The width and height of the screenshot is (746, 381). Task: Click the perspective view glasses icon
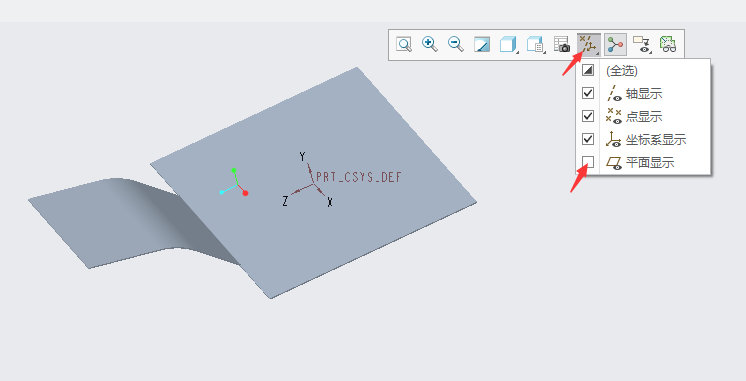pos(668,44)
